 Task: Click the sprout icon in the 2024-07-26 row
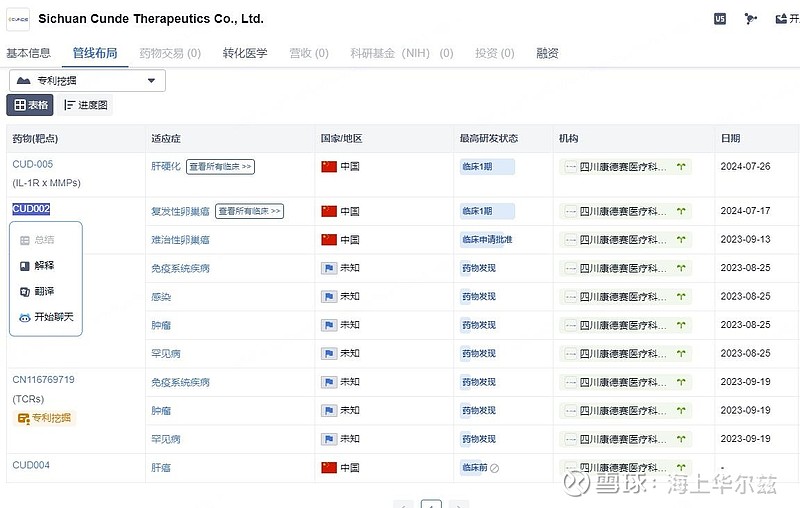[681, 167]
